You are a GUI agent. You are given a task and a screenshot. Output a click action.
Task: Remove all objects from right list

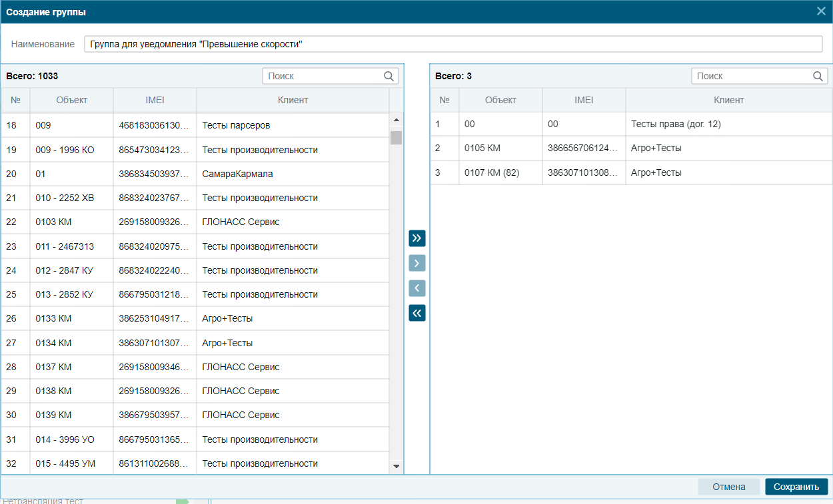coord(417,313)
